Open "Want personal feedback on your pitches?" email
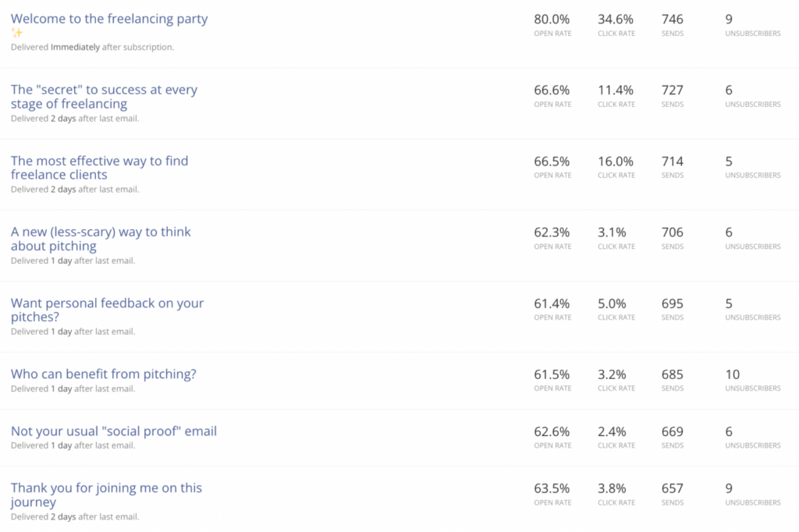799x532 pixels. pos(107,310)
